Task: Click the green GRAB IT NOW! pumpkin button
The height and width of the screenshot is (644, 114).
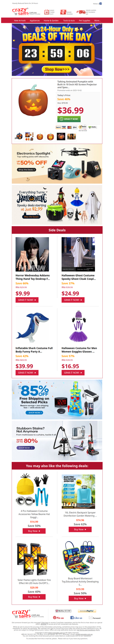Action: point(69,119)
